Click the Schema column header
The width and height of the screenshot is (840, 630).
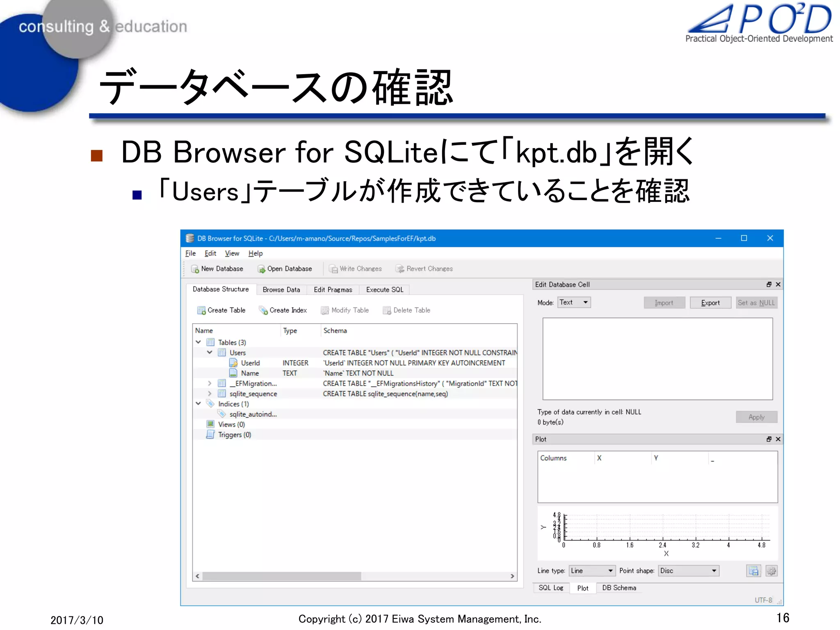(419, 331)
